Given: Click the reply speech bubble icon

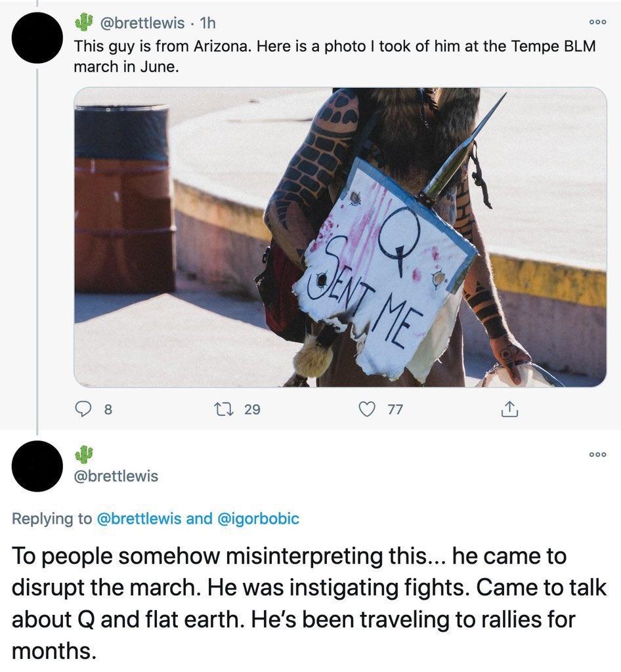Looking at the screenshot, I should [83, 409].
